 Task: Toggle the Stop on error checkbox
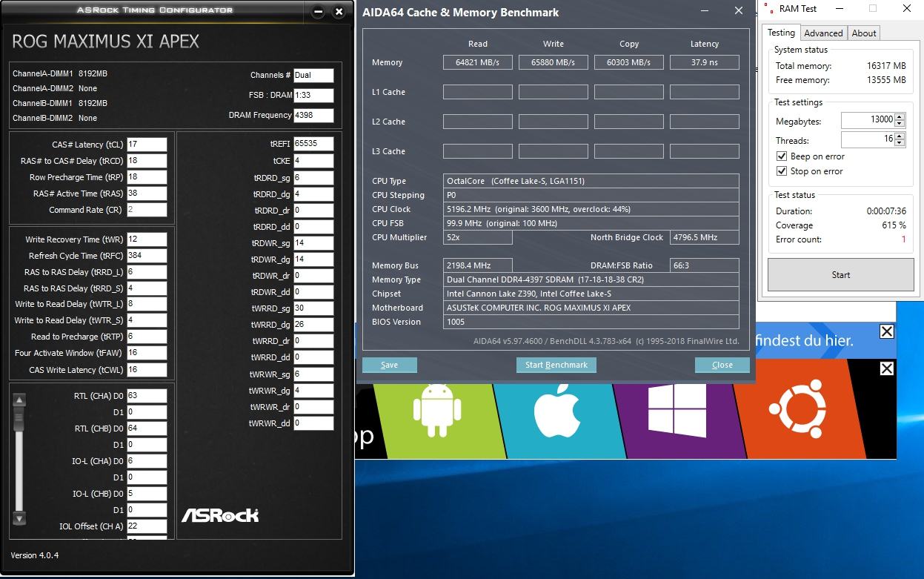click(781, 171)
